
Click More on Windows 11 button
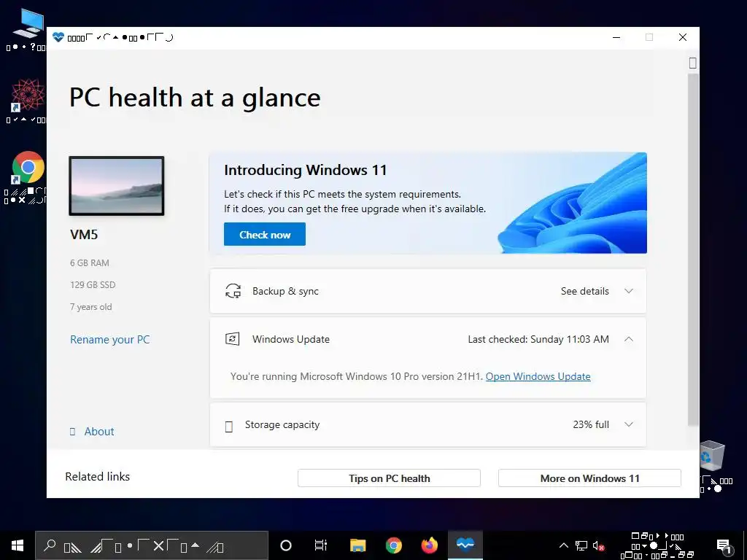coord(589,478)
